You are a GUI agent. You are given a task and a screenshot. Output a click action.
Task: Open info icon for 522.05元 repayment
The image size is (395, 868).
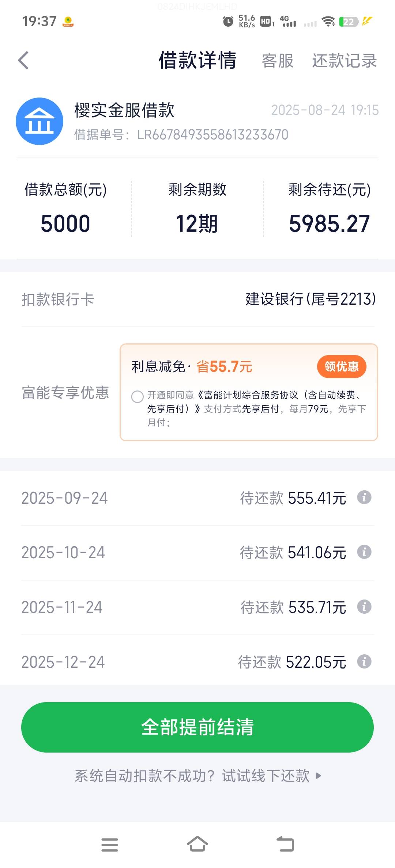pos(364,662)
